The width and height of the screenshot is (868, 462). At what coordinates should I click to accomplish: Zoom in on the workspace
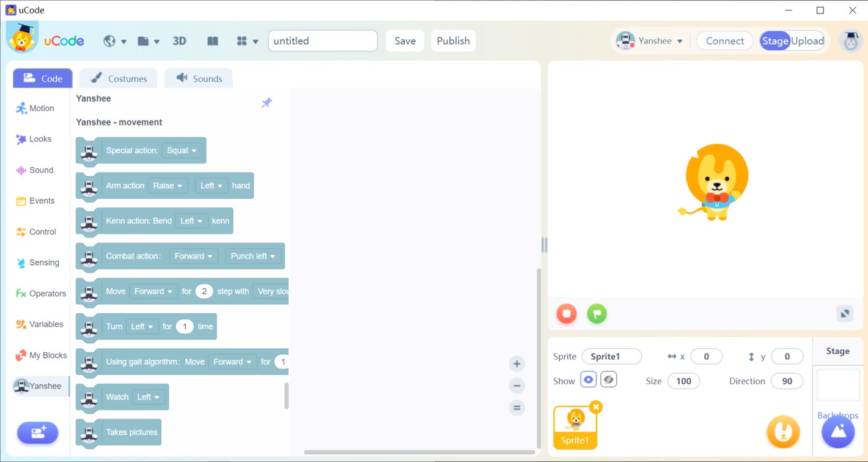[517, 364]
